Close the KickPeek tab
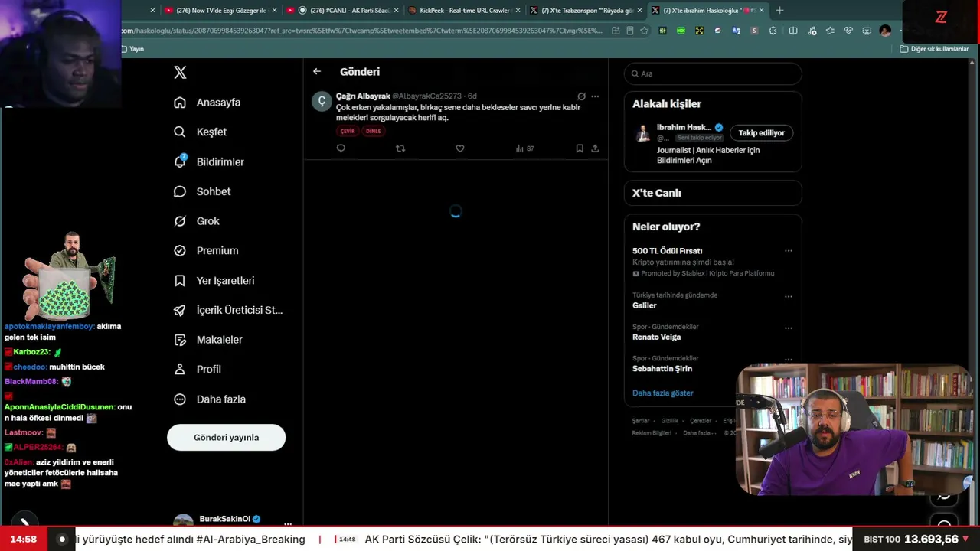 [518, 11]
